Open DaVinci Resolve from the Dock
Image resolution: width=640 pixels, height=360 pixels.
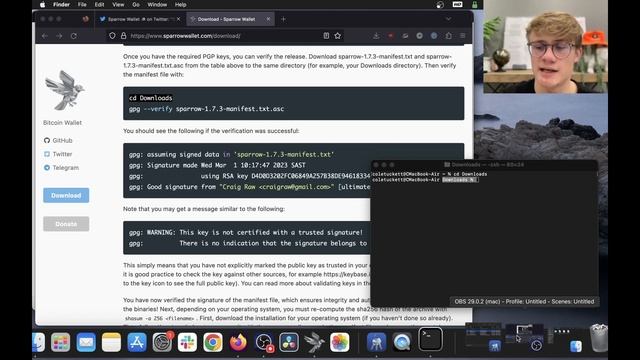coord(289,342)
